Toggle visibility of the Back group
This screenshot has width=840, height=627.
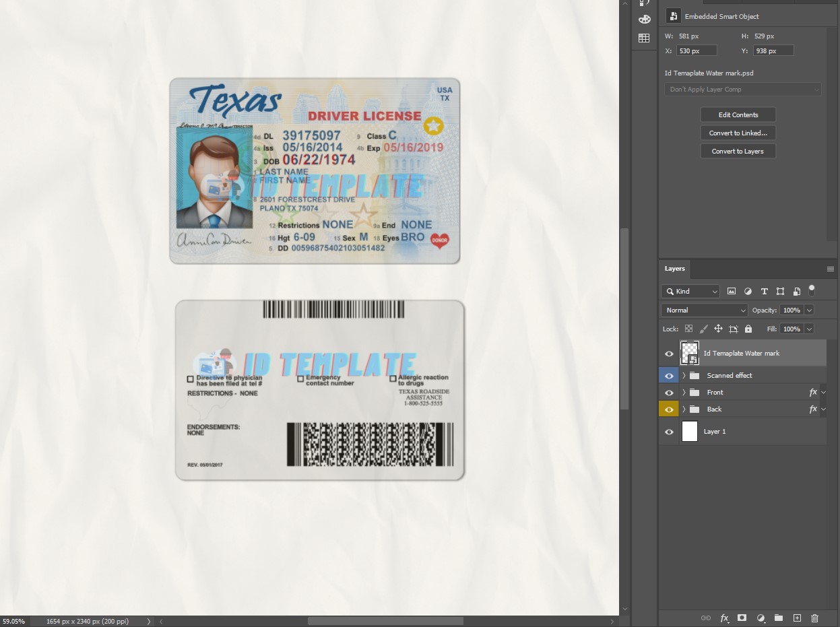pyautogui.click(x=669, y=409)
